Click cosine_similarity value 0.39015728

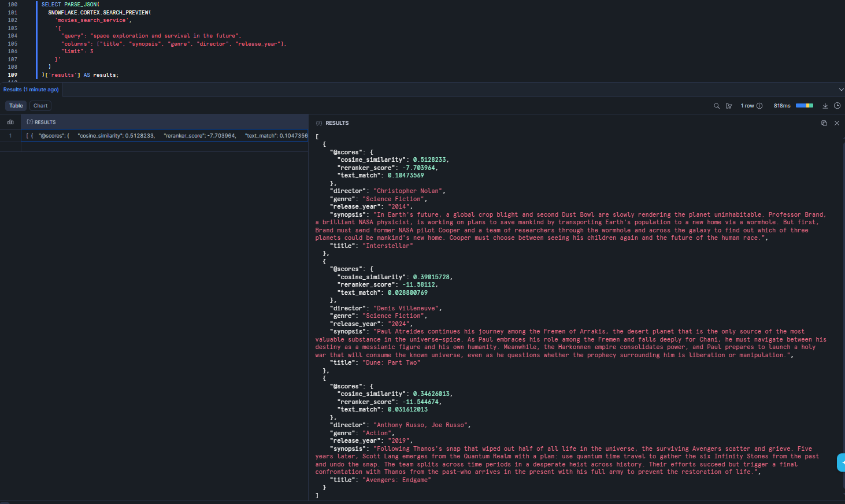pos(431,277)
